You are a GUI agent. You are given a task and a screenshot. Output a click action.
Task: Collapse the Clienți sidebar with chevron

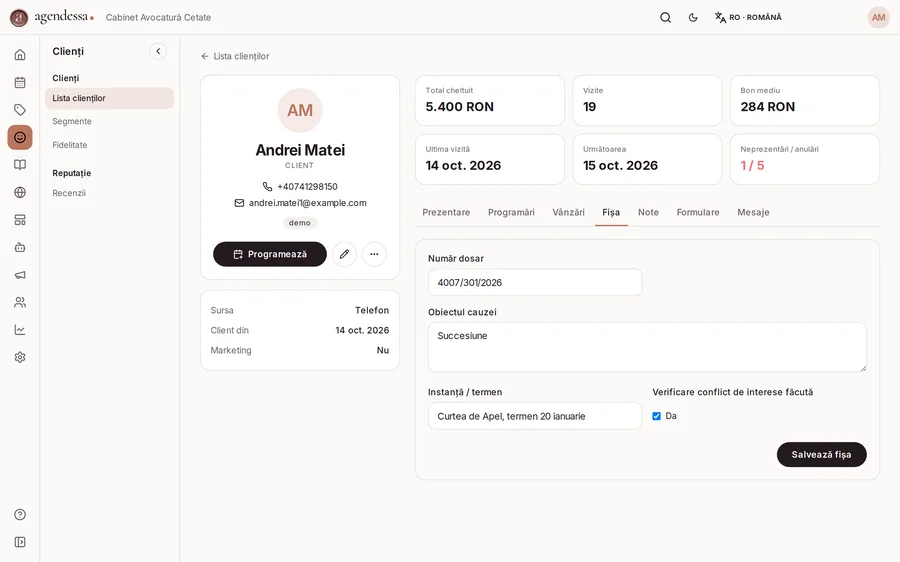(x=158, y=51)
